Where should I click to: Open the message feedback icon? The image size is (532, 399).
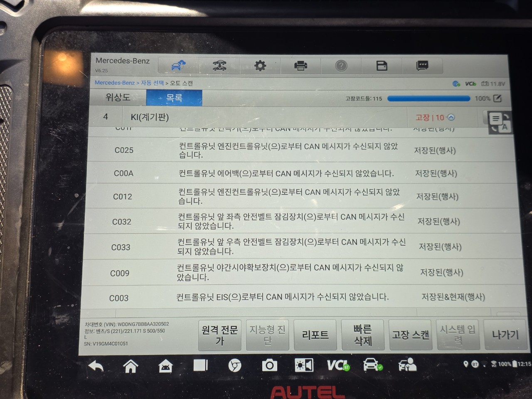(x=422, y=65)
